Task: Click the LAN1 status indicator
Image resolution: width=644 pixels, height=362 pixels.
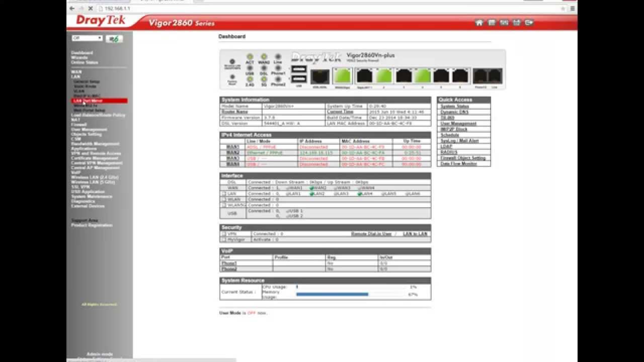Action: click(287, 194)
